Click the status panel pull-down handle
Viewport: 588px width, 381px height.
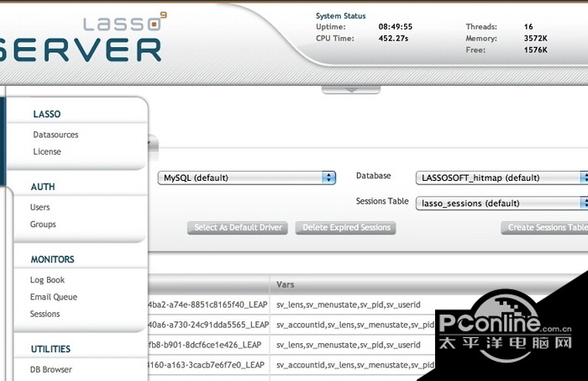point(351,90)
